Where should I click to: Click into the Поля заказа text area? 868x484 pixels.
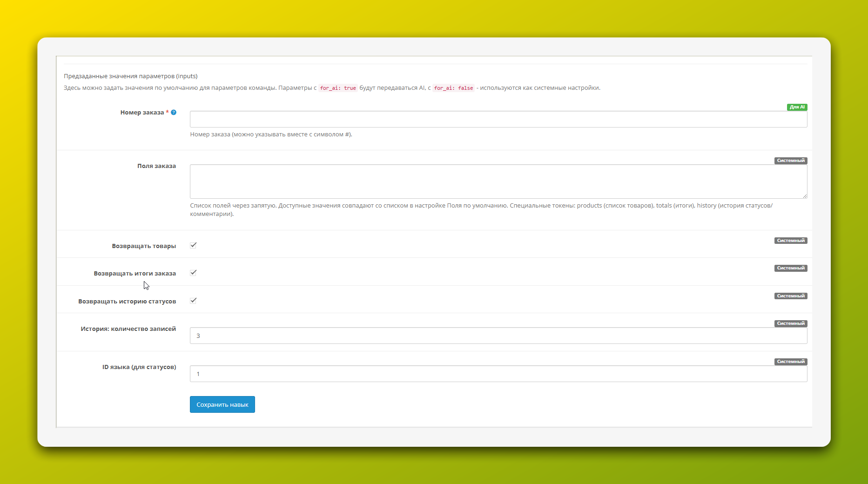pyautogui.click(x=498, y=181)
